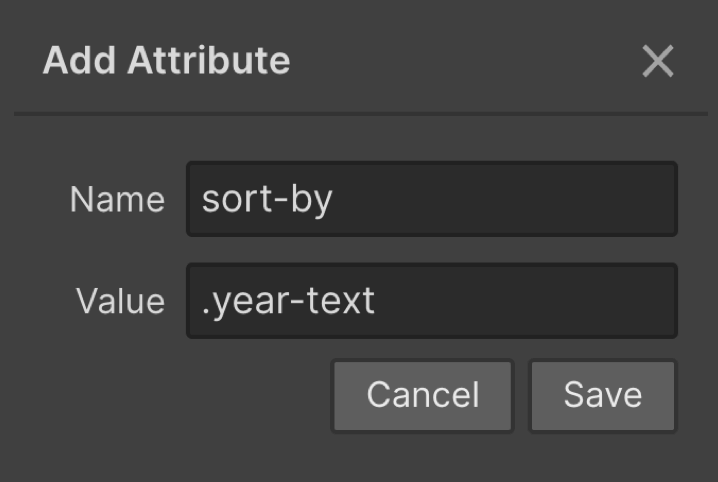The image size is (718, 482).
Task: Place the cursor after sort-by in the Name box
Action: click(334, 200)
